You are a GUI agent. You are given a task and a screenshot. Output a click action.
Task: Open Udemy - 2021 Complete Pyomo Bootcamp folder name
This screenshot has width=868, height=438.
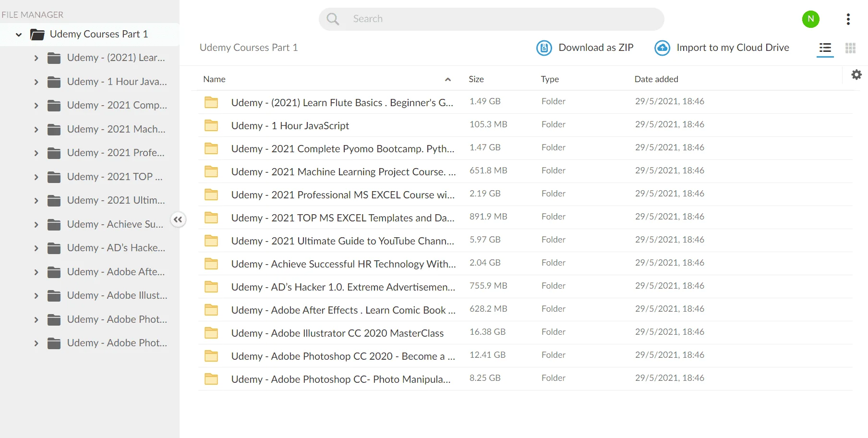point(343,149)
